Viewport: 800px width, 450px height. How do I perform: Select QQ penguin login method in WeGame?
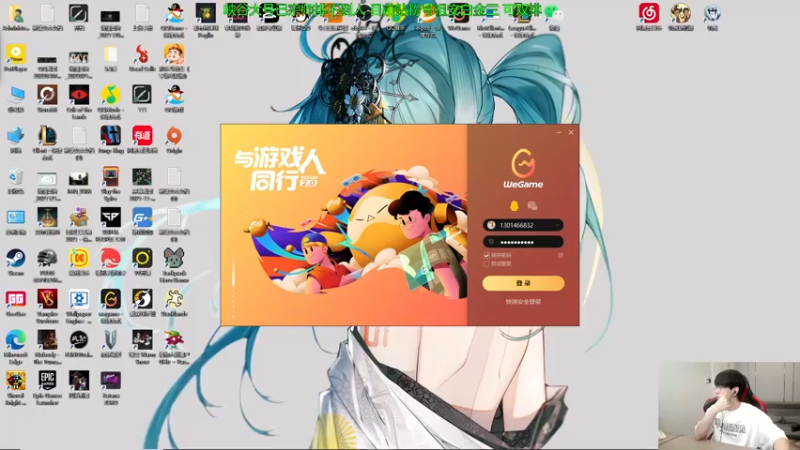pos(514,206)
